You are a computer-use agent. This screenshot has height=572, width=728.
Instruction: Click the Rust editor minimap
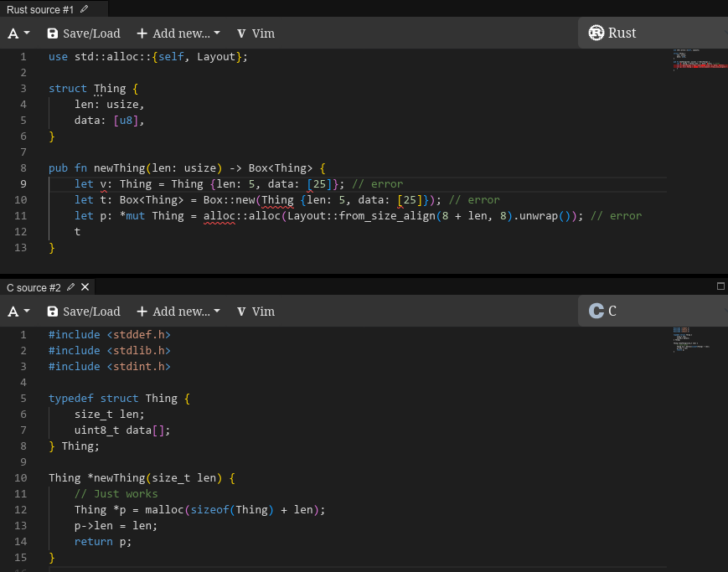click(x=697, y=60)
